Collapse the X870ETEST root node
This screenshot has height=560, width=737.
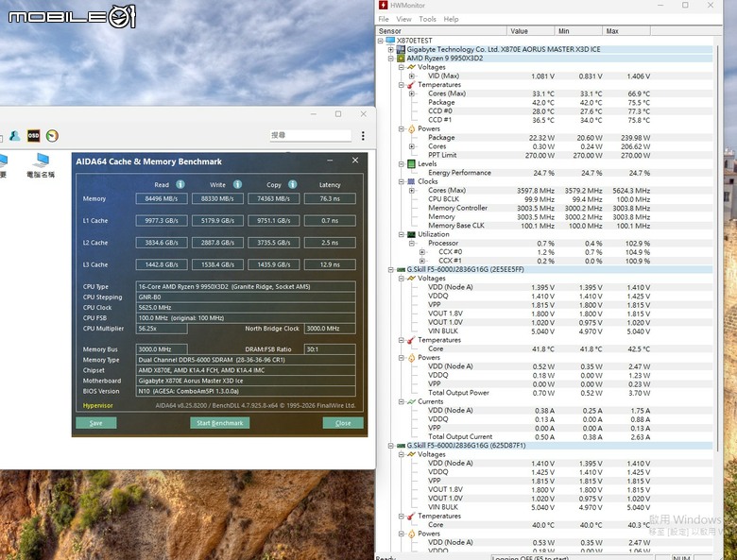(x=380, y=41)
